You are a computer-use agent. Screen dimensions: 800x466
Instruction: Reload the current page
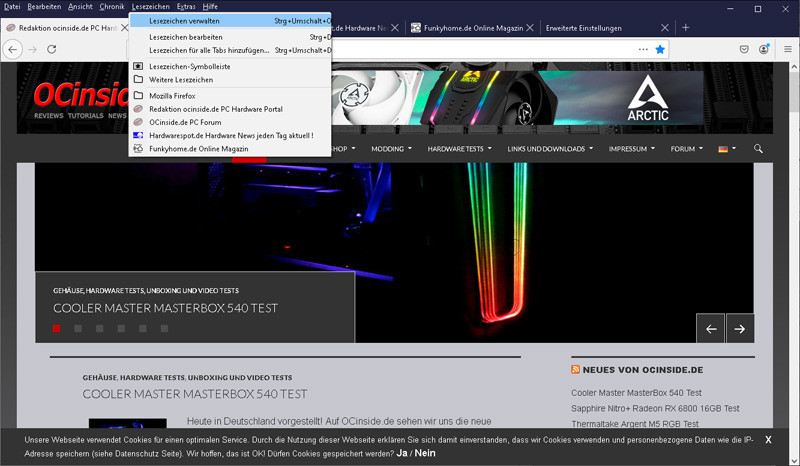(x=52, y=50)
